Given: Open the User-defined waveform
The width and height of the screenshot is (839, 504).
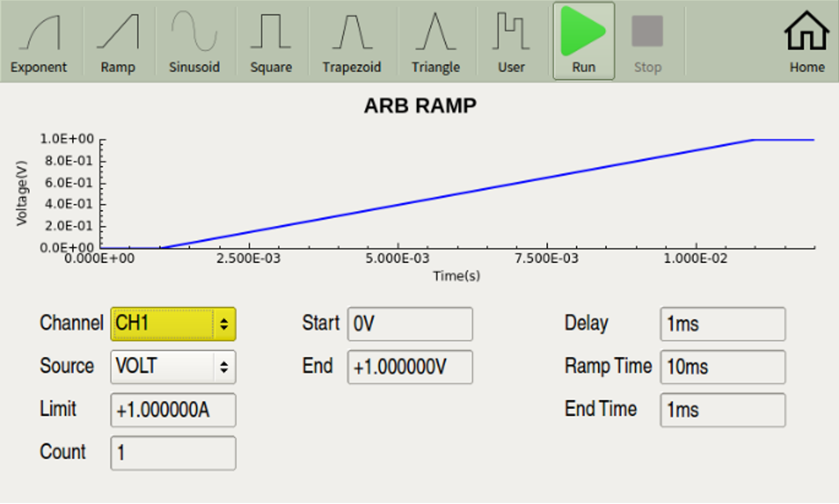Looking at the screenshot, I should click(511, 42).
